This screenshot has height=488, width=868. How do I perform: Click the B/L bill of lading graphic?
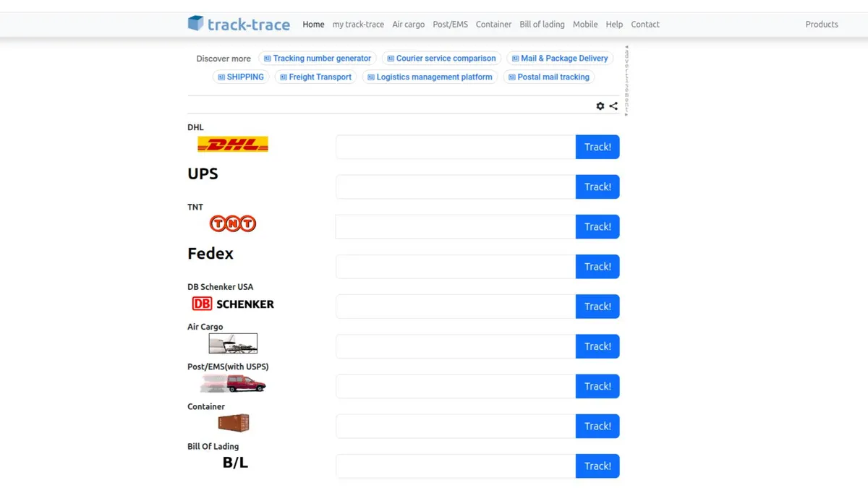pos(235,463)
